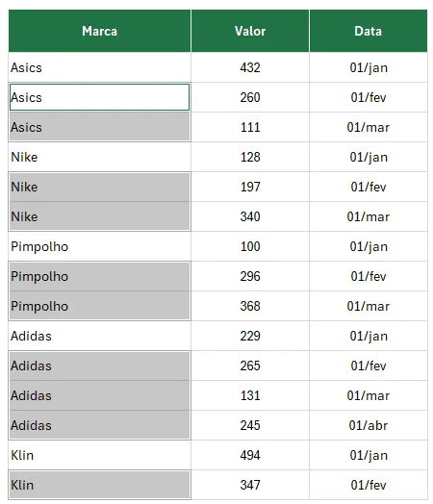The image size is (433, 504).
Task: Select the gray Asics cell beside 111
Action: click(100, 127)
